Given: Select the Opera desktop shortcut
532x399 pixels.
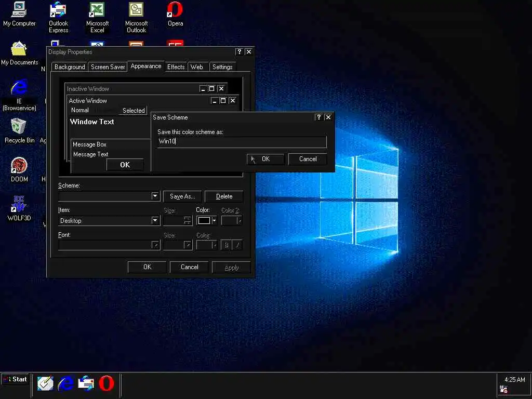Looking at the screenshot, I should [175, 14].
